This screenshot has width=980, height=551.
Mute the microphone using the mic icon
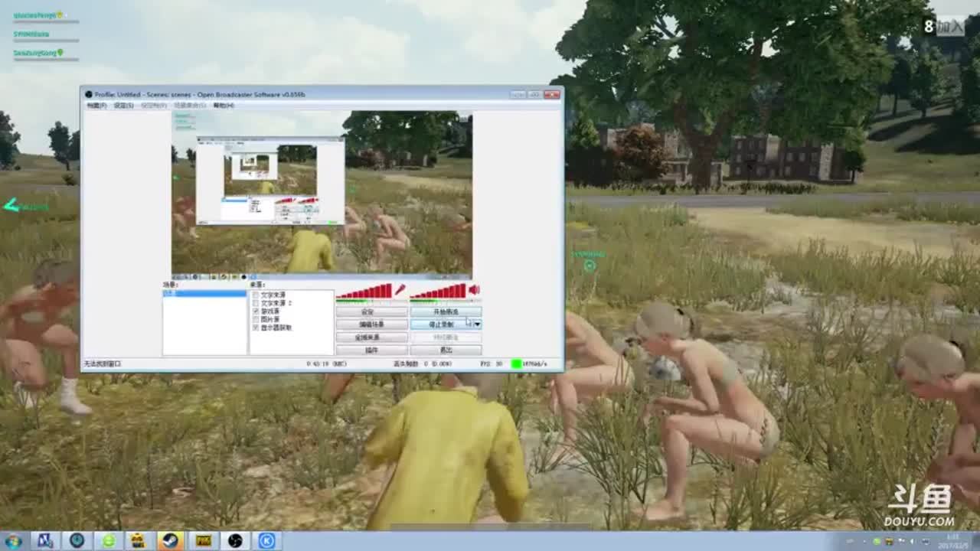point(400,290)
